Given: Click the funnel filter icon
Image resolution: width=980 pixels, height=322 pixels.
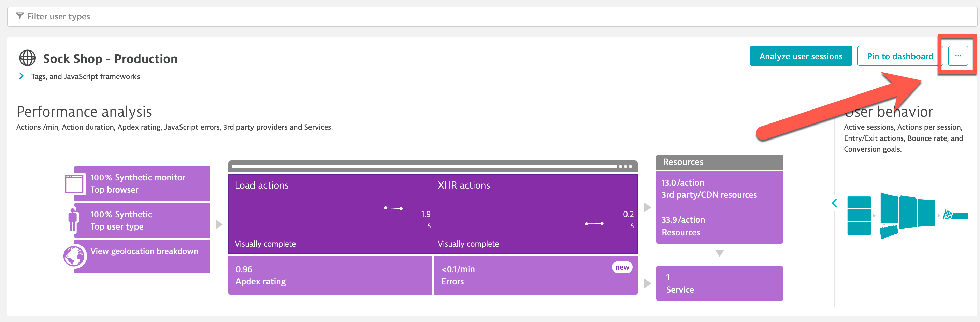Looking at the screenshot, I should [20, 16].
